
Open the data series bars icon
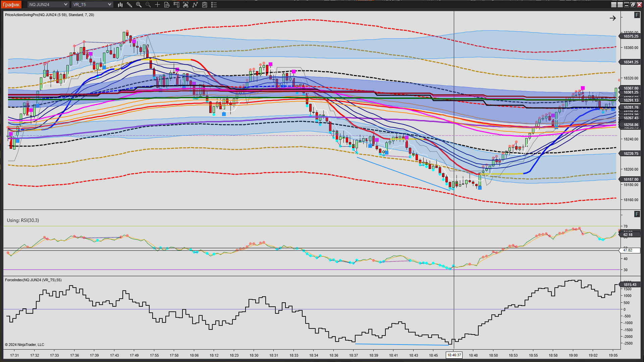(x=185, y=5)
